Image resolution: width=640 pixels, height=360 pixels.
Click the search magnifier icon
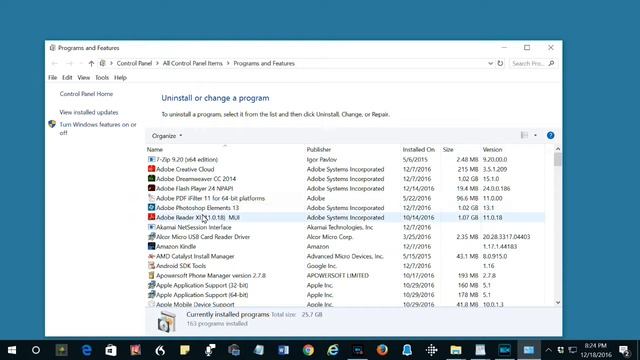click(x=551, y=63)
